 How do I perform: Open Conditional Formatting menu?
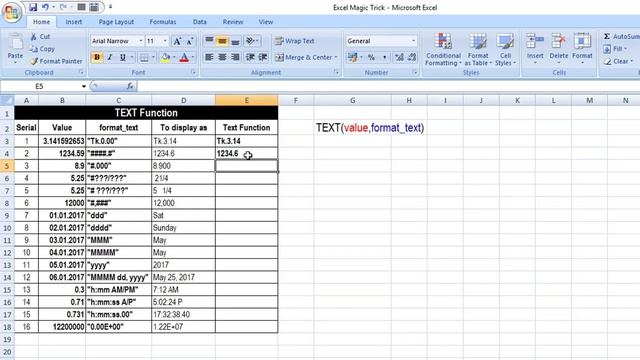pos(443,50)
